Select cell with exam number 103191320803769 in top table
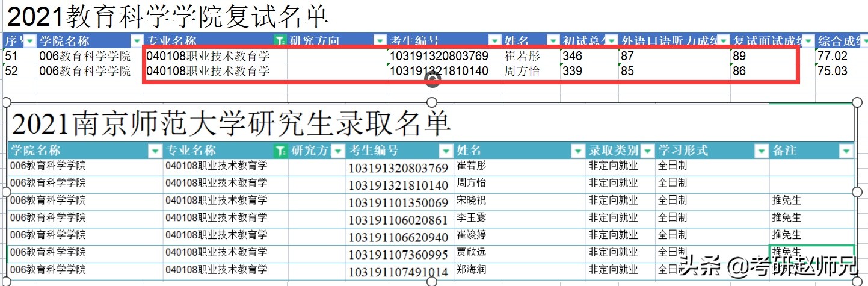 [x=444, y=57]
